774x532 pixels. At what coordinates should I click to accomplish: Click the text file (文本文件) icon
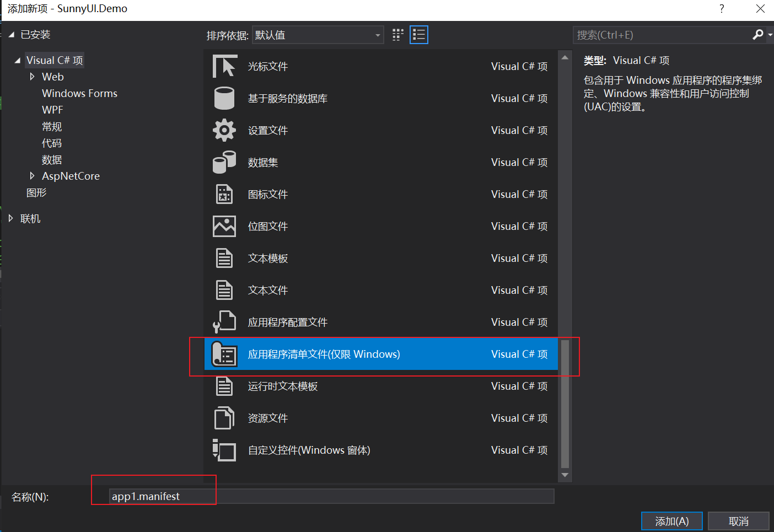pos(224,290)
